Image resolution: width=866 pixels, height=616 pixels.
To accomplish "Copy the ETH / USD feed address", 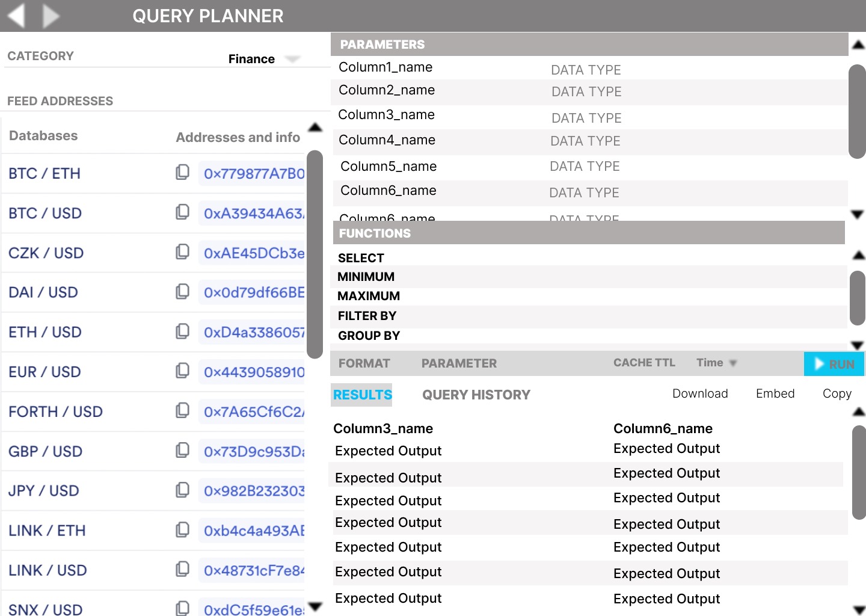I will coord(182,331).
